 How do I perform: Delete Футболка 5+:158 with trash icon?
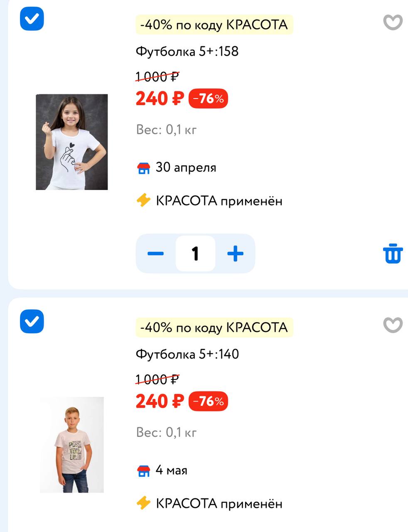click(393, 254)
